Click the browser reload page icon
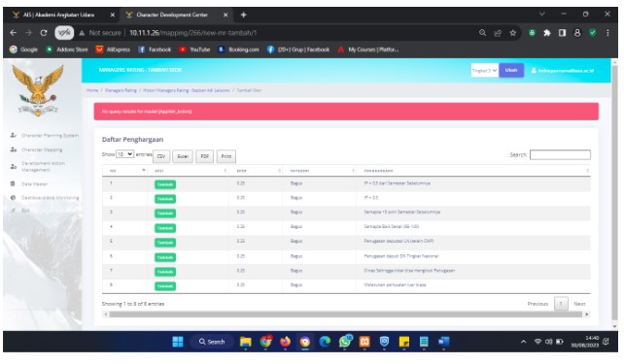624x364 pixels. point(44,33)
